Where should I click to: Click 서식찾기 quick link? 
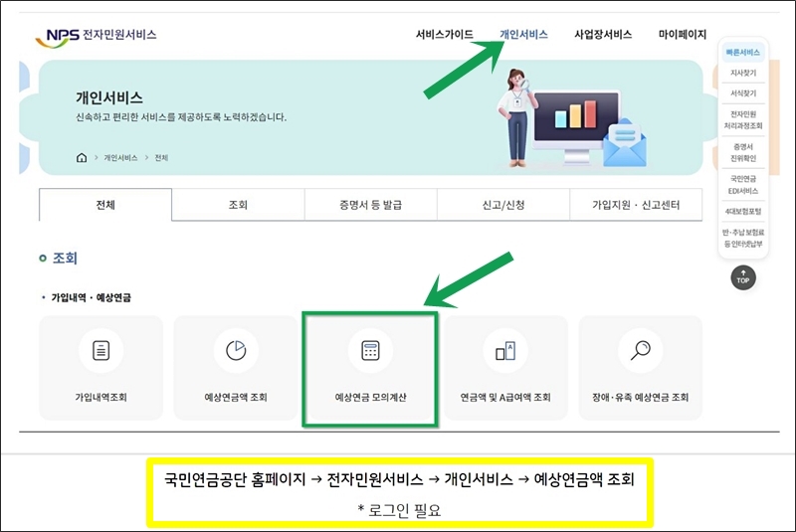pyautogui.click(x=742, y=93)
